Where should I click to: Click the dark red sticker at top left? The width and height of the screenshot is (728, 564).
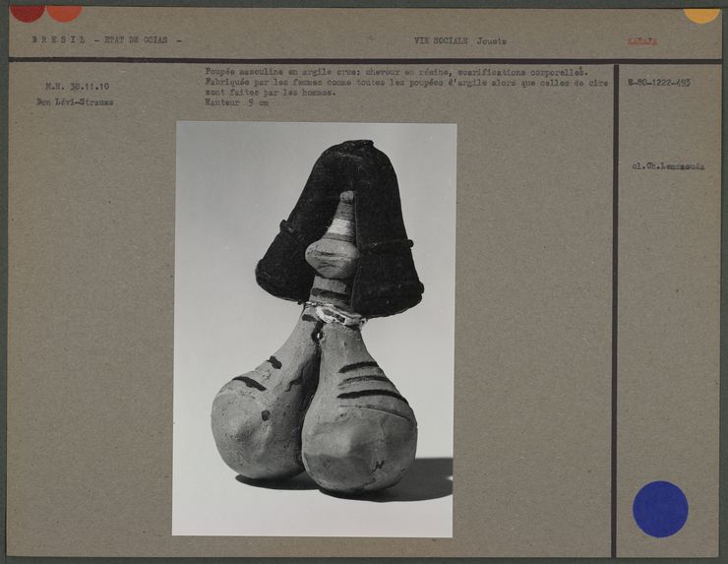pyautogui.click(x=27, y=13)
